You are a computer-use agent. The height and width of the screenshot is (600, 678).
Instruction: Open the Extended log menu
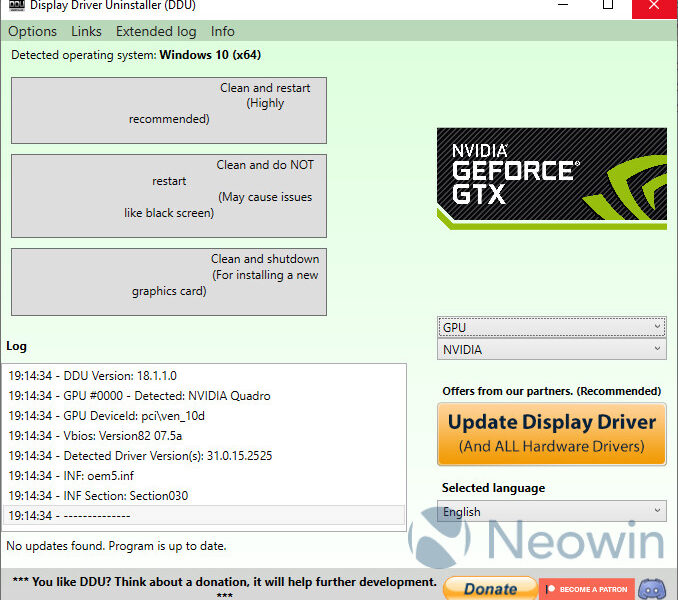pos(156,32)
